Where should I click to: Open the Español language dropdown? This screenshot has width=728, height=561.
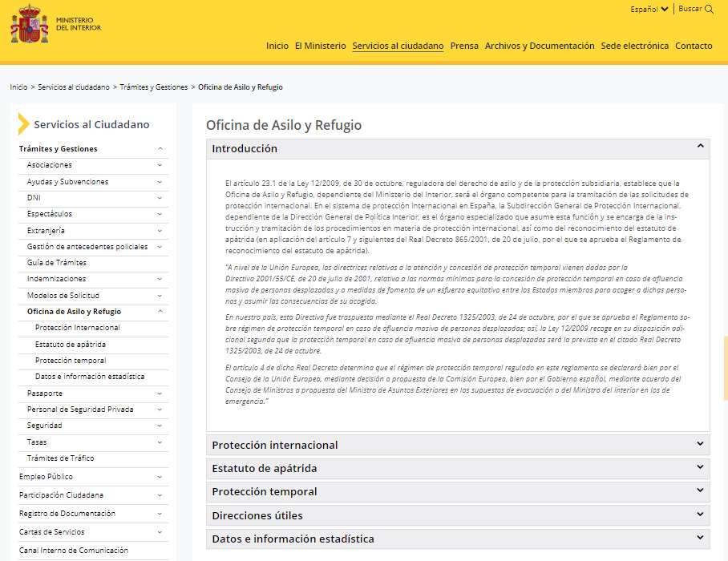pyautogui.click(x=649, y=10)
